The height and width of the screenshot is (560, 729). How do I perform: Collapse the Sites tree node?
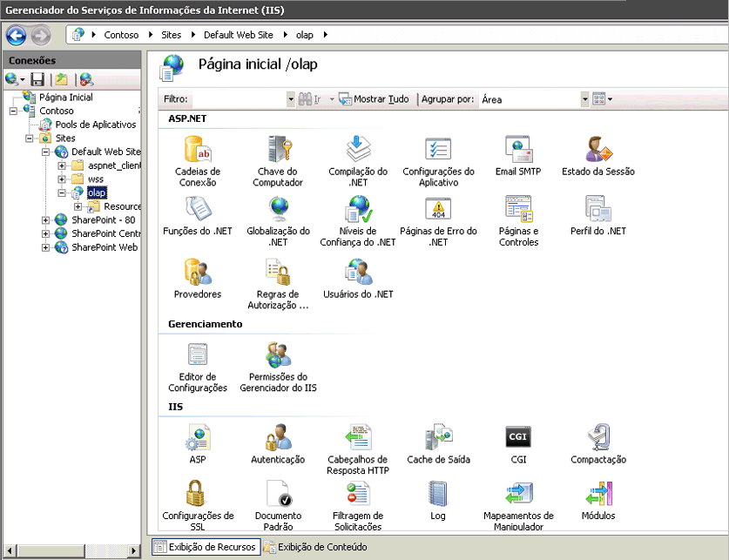pyautogui.click(x=30, y=138)
